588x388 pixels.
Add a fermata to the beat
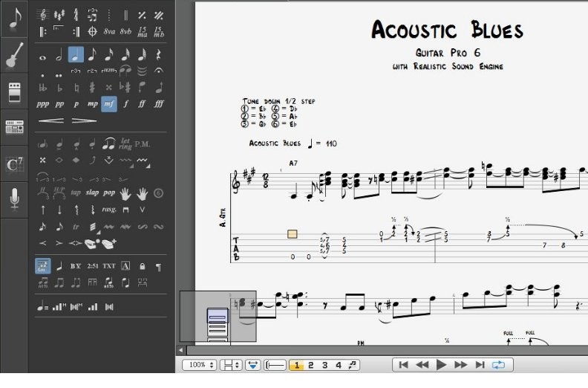click(x=158, y=70)
